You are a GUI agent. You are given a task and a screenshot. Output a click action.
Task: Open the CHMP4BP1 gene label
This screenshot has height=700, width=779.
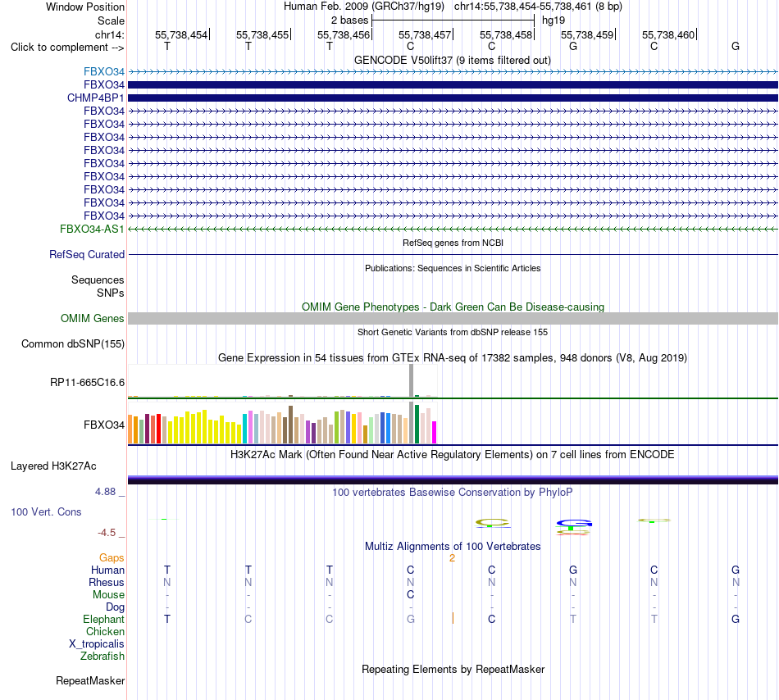coord(95,98)
